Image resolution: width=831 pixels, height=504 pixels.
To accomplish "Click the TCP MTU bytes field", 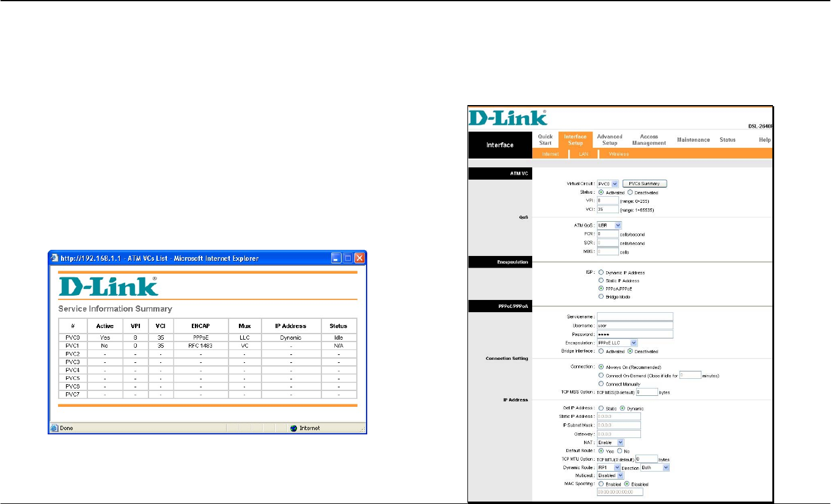I will tap(647, 458).
